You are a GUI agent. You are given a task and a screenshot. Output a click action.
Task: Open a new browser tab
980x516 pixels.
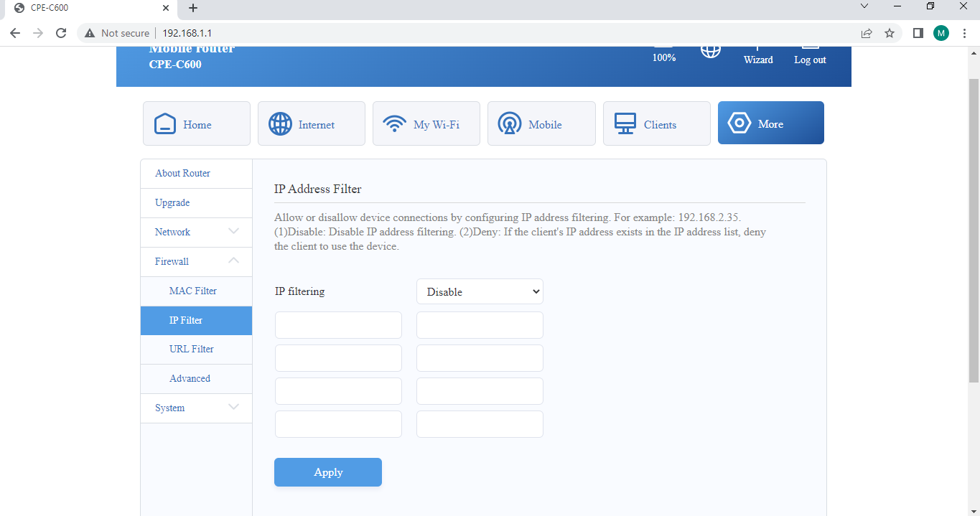[x=192, y=8]
